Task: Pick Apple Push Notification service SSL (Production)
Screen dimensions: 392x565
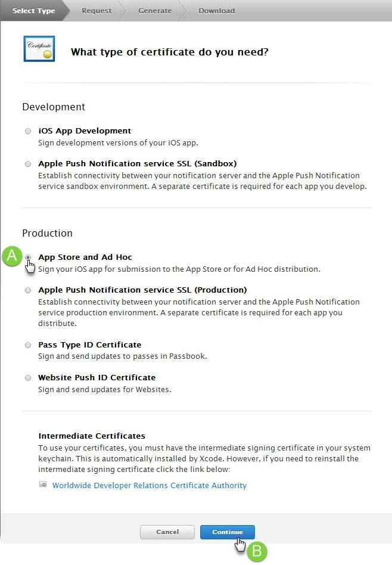Action: coord(28,290)
